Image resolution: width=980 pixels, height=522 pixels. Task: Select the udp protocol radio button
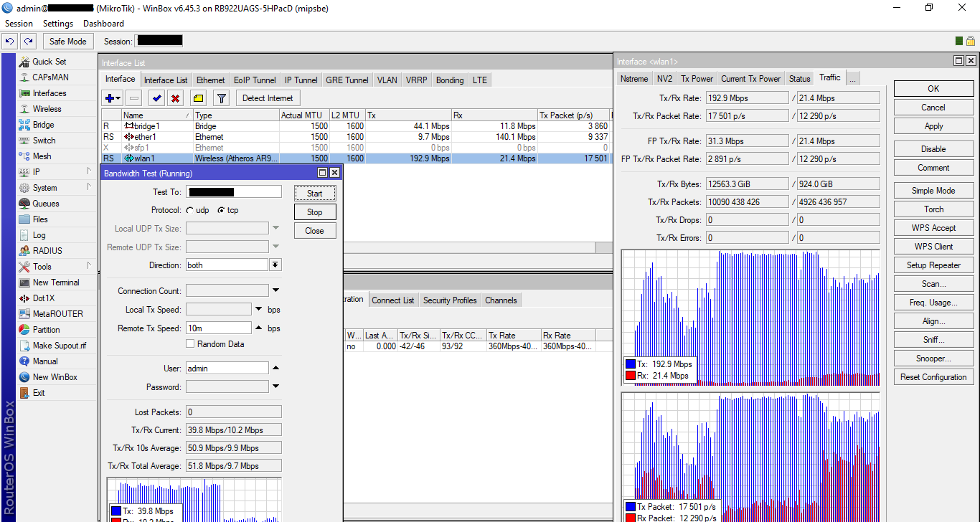190,210
